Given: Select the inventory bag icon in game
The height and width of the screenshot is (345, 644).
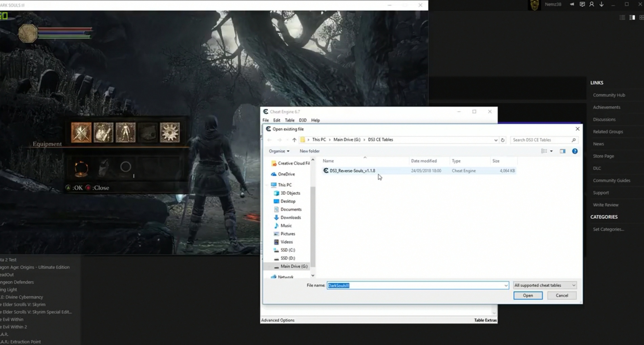Looking at the screenshot, I should 103,132.
